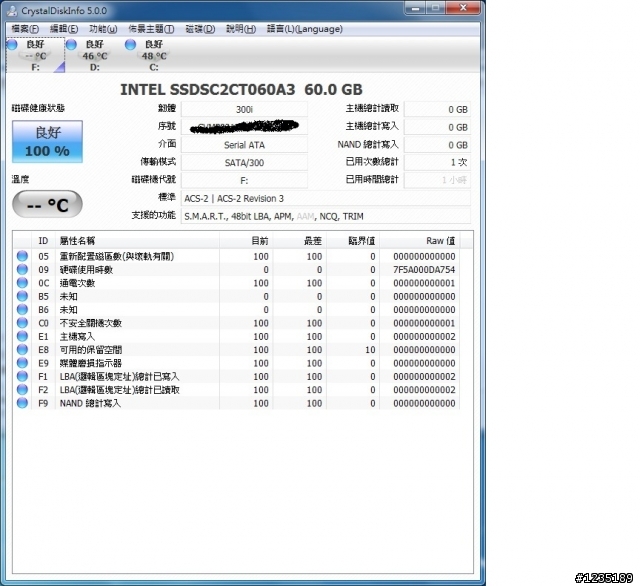This screenshot has width=640, height=586.
Task: Click the status icon of attribute 09
Action: [x=22, y=269]
